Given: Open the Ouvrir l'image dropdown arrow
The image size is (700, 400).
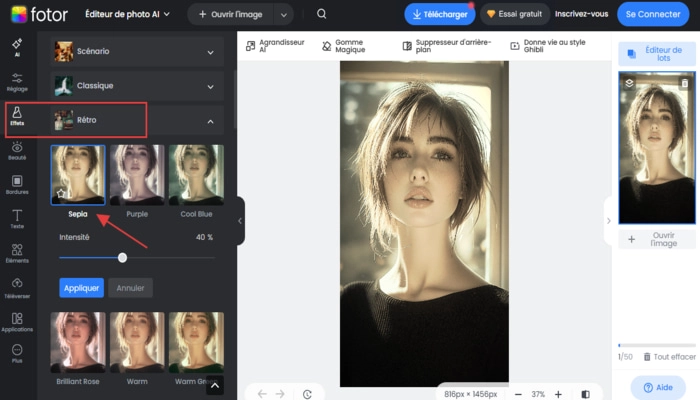Looking at the screenshot, I should click(283, 15).
